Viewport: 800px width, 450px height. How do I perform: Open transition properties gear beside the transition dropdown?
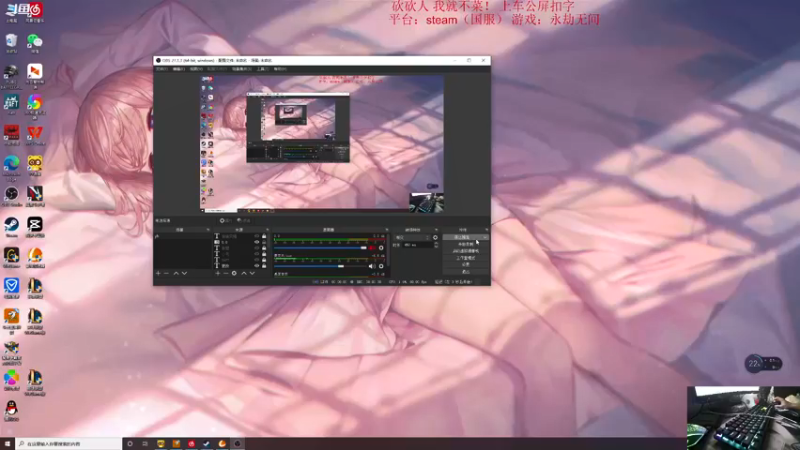[435, 237]
